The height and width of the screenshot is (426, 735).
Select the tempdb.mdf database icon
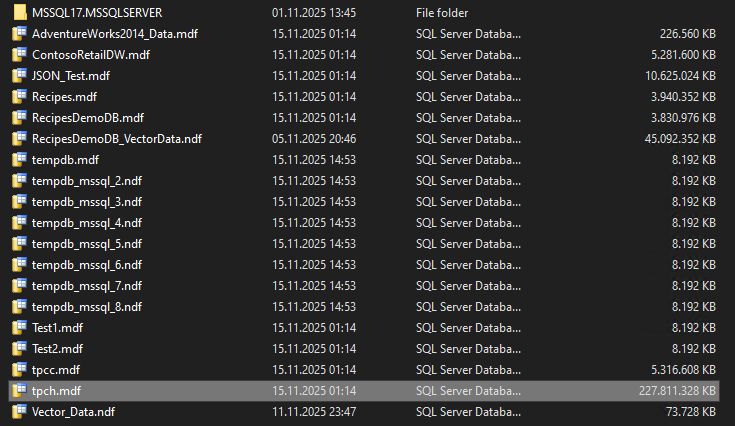[20, 160]
